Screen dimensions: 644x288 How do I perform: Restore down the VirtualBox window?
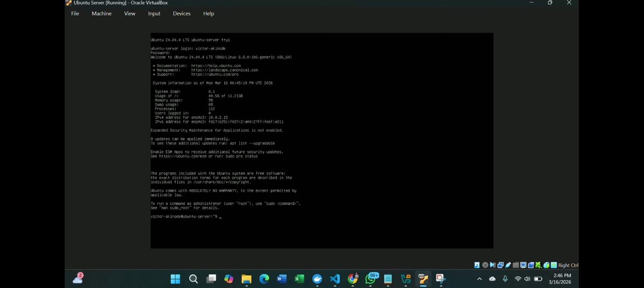coord(550,3)
